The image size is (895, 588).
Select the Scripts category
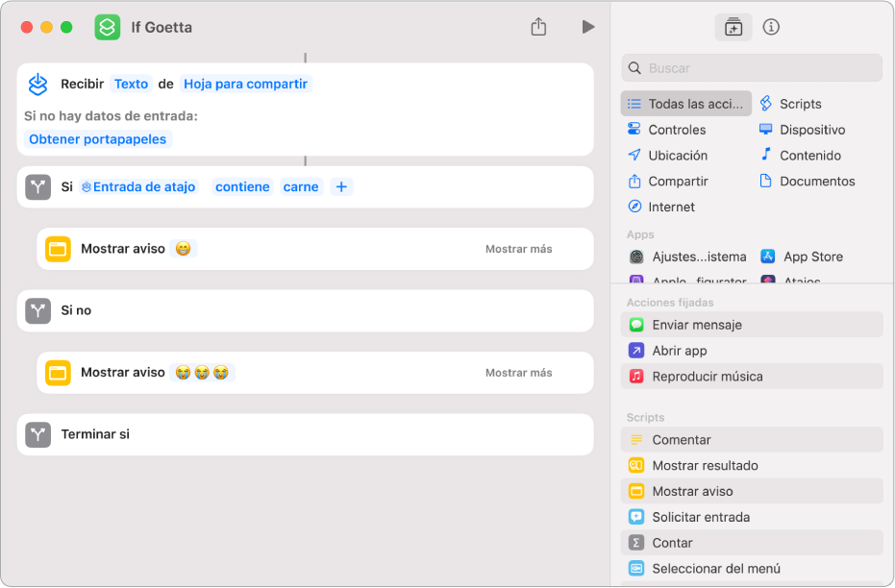click(x=800, y=104)
